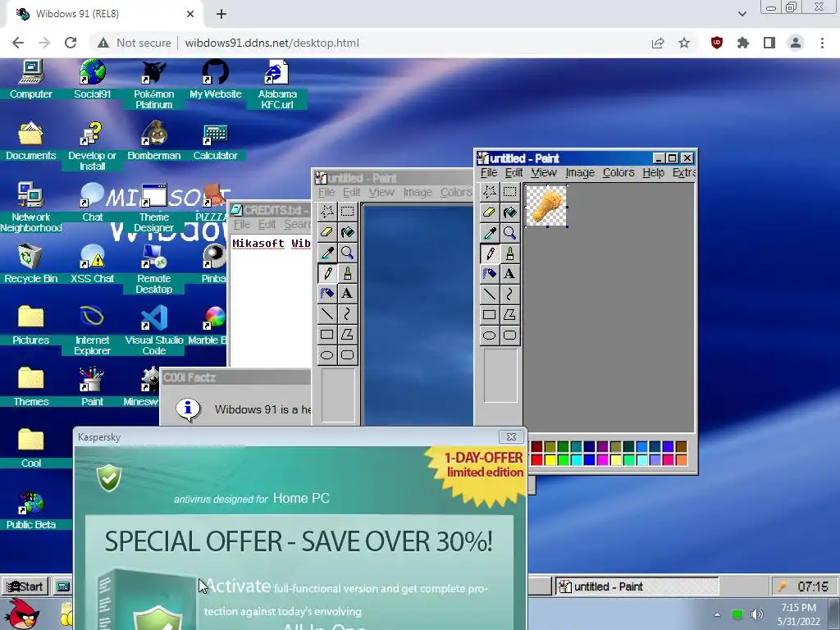
Task: Open the Computer desktop icon
Action: pos(30,80)
